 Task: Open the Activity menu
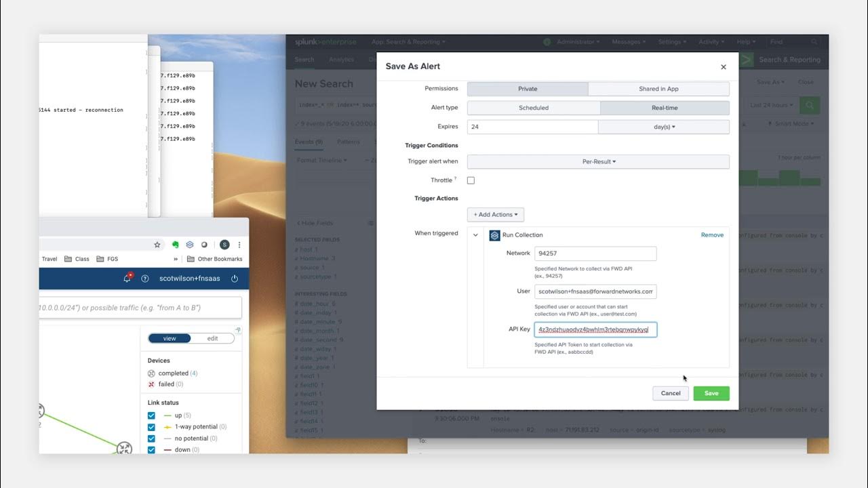click(x=711, y=42)
